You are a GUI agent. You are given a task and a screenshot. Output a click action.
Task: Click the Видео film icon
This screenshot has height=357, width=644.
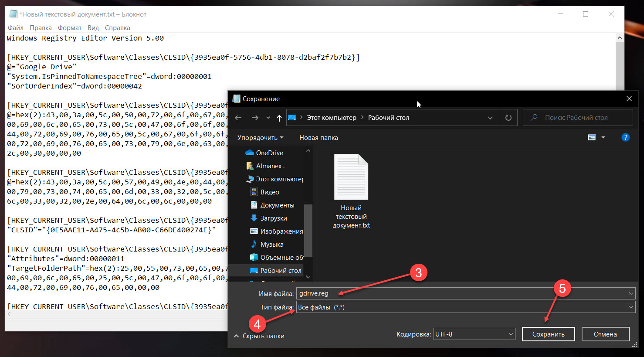point(254,192)
